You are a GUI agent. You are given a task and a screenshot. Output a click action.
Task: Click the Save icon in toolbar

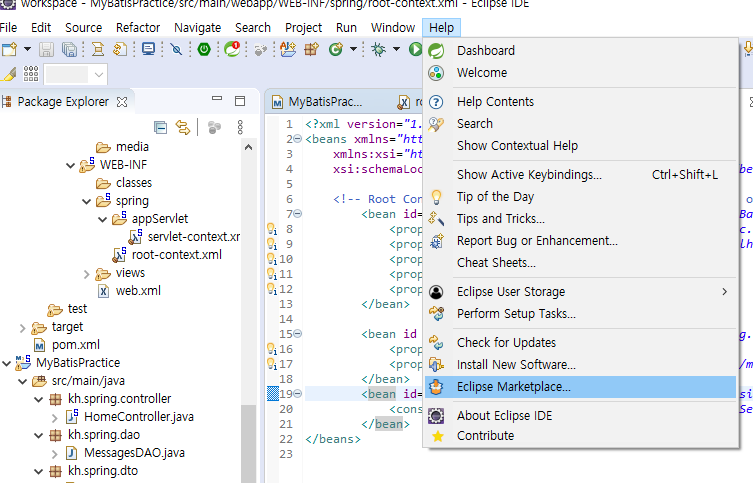[x=47, y=49]
